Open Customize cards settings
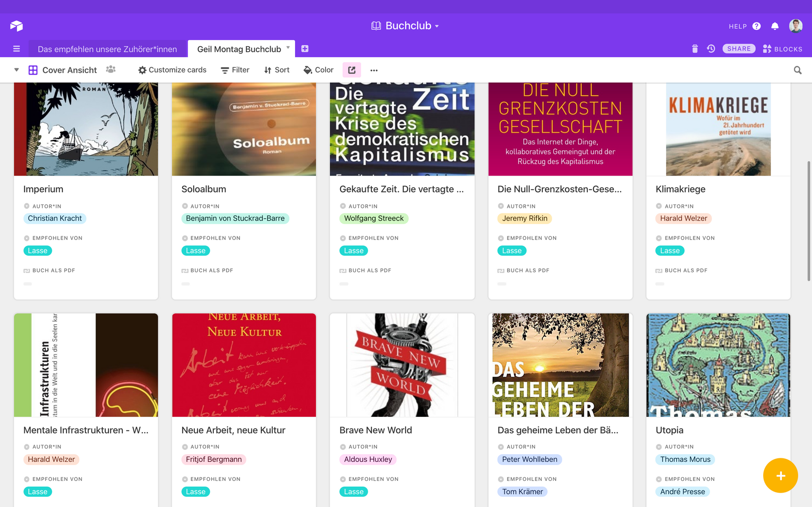The image size is (812, 507). click(x=172, y=70)
